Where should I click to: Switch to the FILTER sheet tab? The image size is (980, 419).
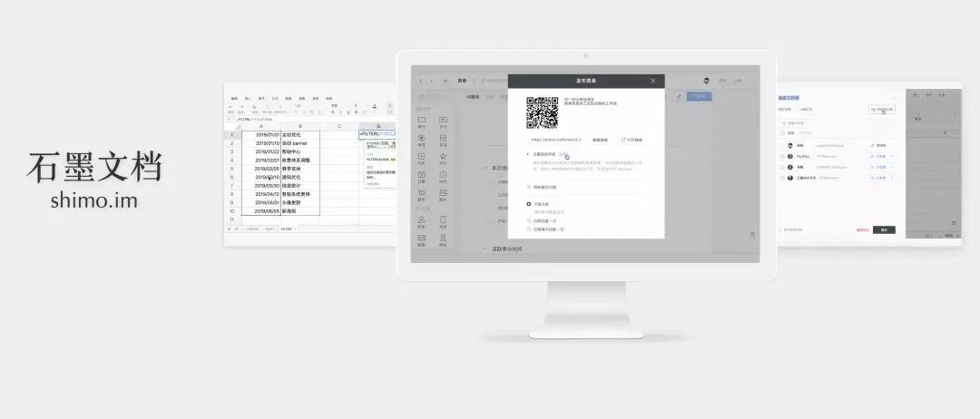[x=287, y=229]
